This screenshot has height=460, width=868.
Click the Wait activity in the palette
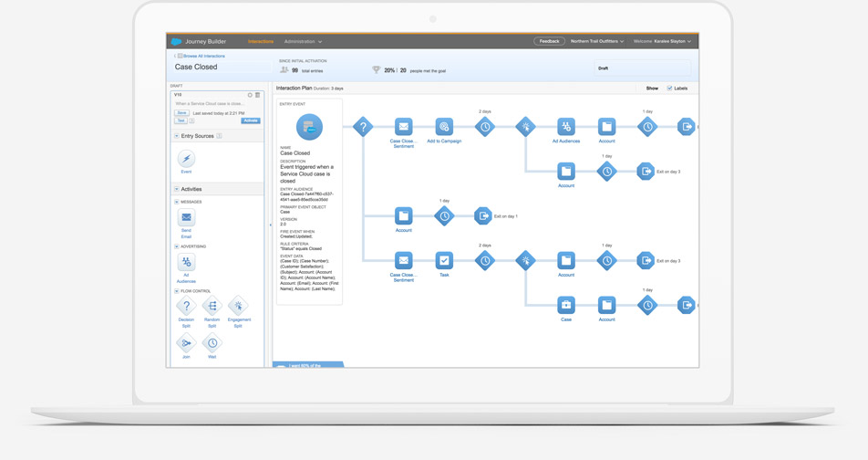click(x=212, y=343)
